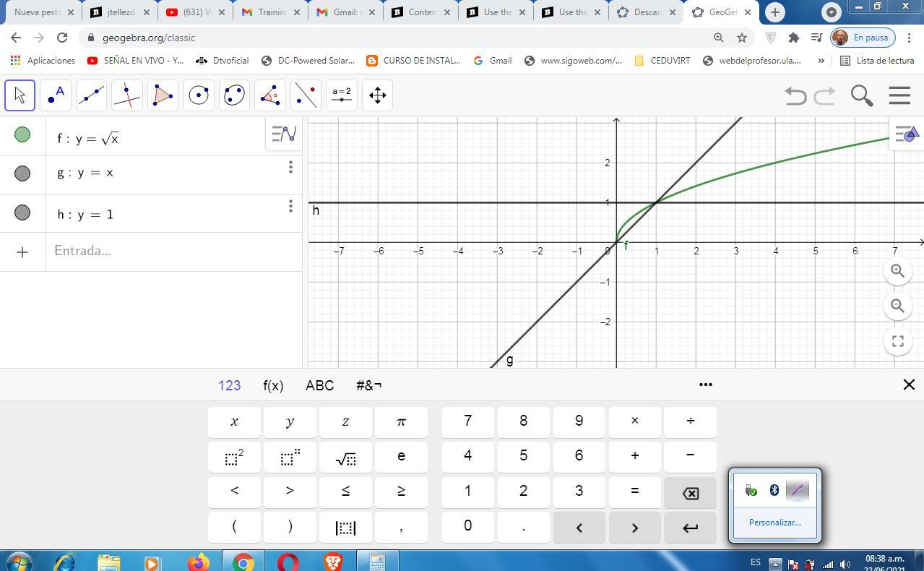This screenshot has width=924, height=571.
Task: Select the Angle tool
Action: click(x=270, y=95)
